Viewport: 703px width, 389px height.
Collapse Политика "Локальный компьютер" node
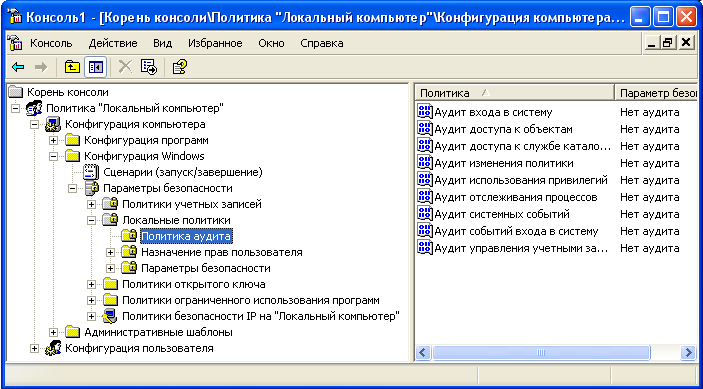click(16, 108)
